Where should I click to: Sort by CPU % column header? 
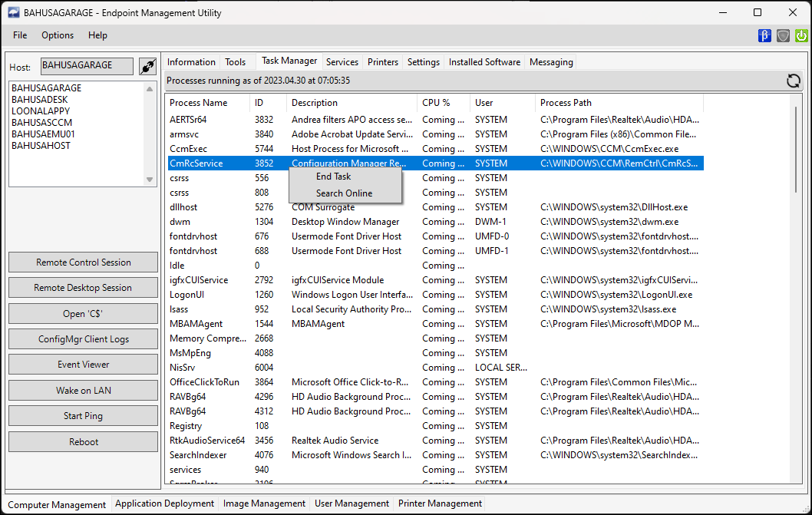pos(444,103)
